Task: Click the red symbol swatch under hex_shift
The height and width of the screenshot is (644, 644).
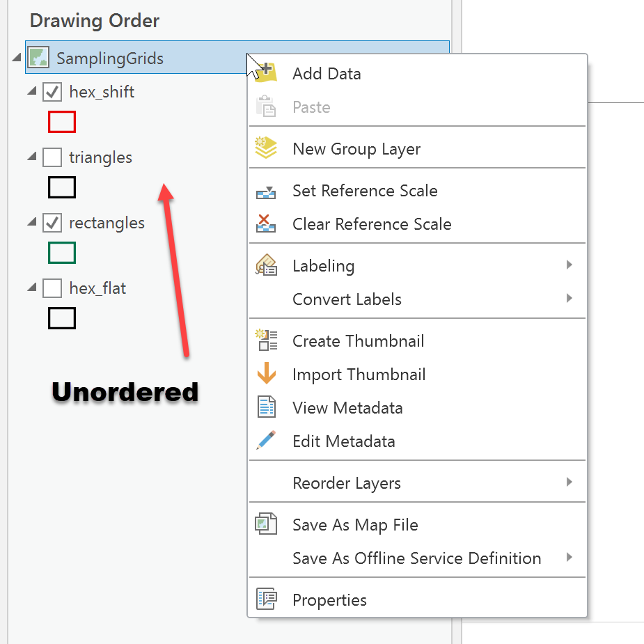Action: pyautogui.click(x=62, y=122)
